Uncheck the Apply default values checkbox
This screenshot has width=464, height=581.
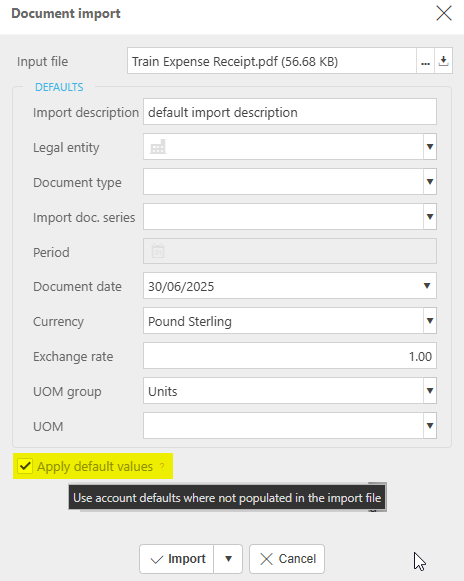[x=25, y=466]
